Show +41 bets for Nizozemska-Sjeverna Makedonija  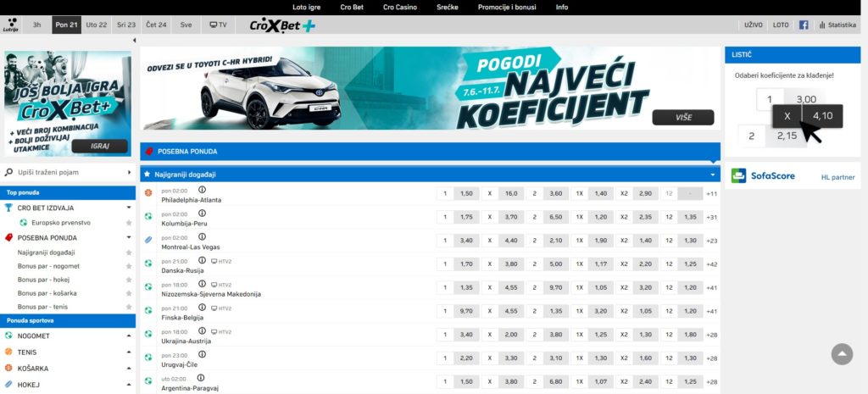[712, 288]
